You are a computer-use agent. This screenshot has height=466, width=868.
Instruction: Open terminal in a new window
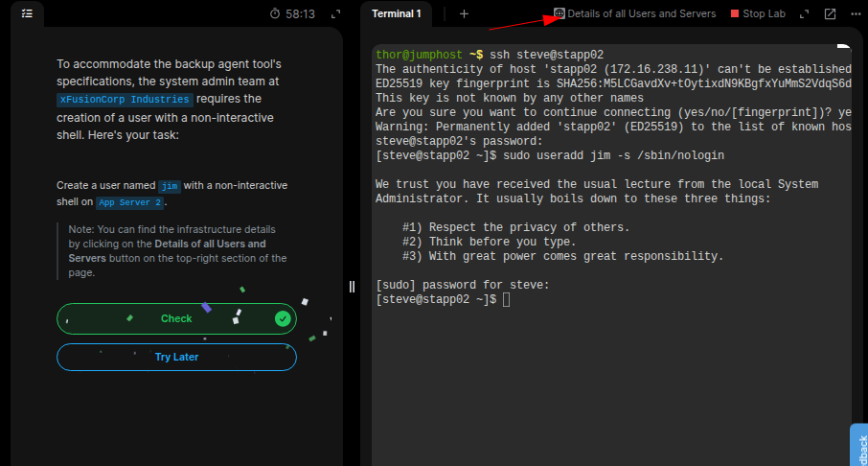tap(830, 14)
